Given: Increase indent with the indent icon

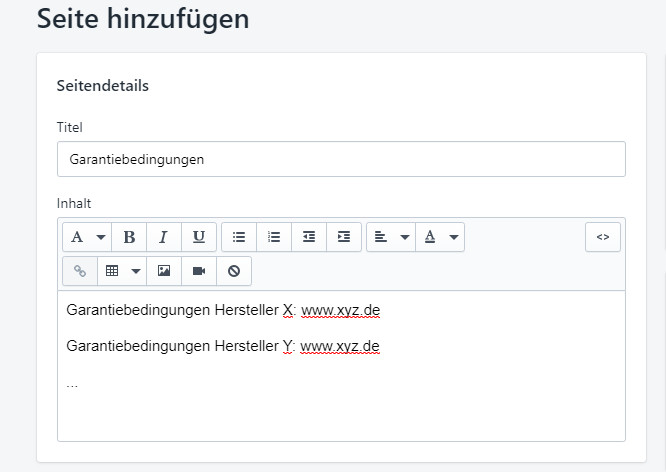Looking at the screenshot, I should pos(343,237).
